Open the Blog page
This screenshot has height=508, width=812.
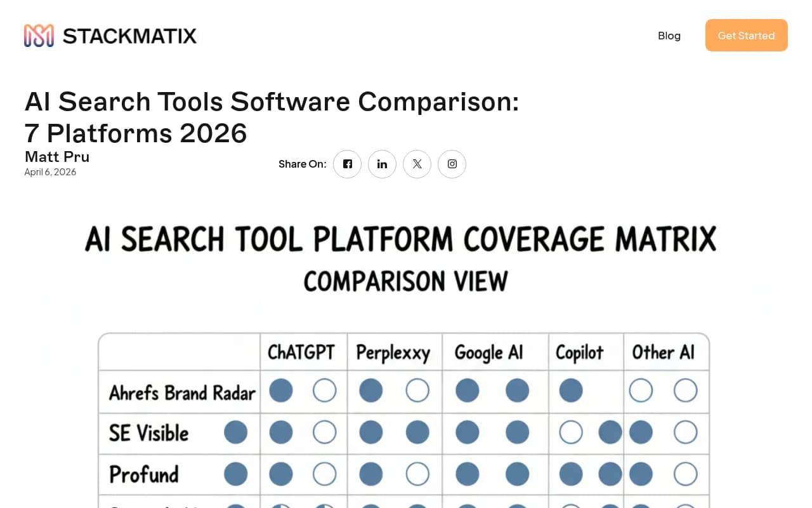(x=669, y=36)
